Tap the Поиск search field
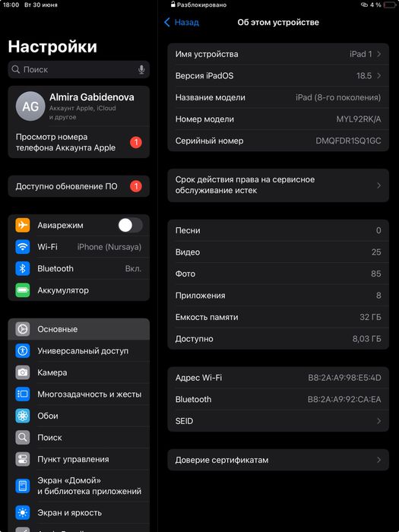This screenshot has width=399, height=532. pyautogui.click(x=79, y=70)
